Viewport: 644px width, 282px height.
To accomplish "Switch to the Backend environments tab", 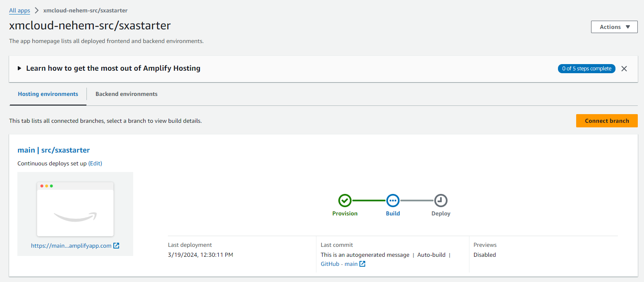I will tap(126, 94).
